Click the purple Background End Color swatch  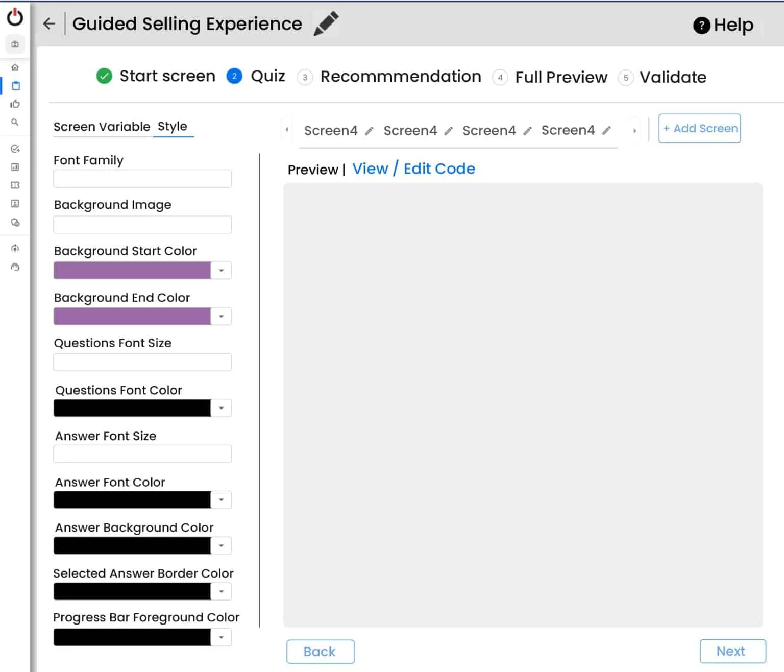[x=132, y=317]
